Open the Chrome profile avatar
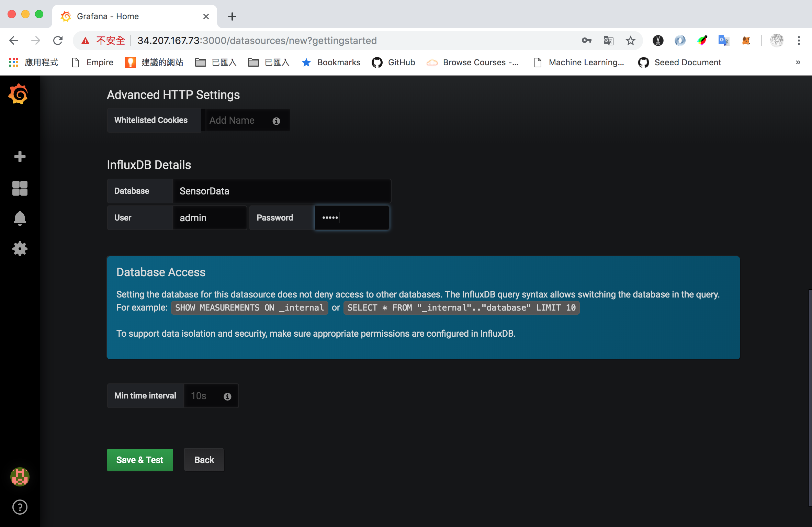The width and height of the screenshot is (812, 527). pos(777,41)
